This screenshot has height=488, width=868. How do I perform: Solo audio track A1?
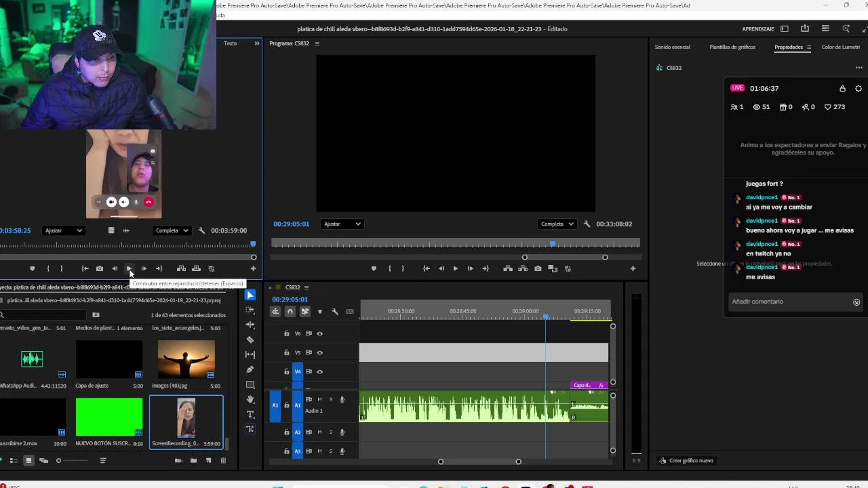[x=331, y=399]
